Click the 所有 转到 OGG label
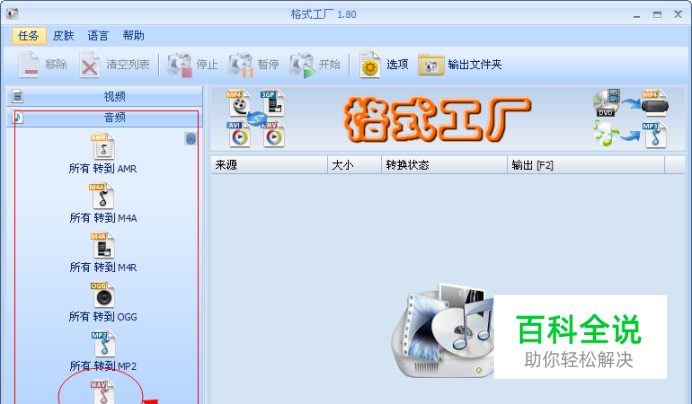Viewport: 692px width, 404px height. (103, 317)
